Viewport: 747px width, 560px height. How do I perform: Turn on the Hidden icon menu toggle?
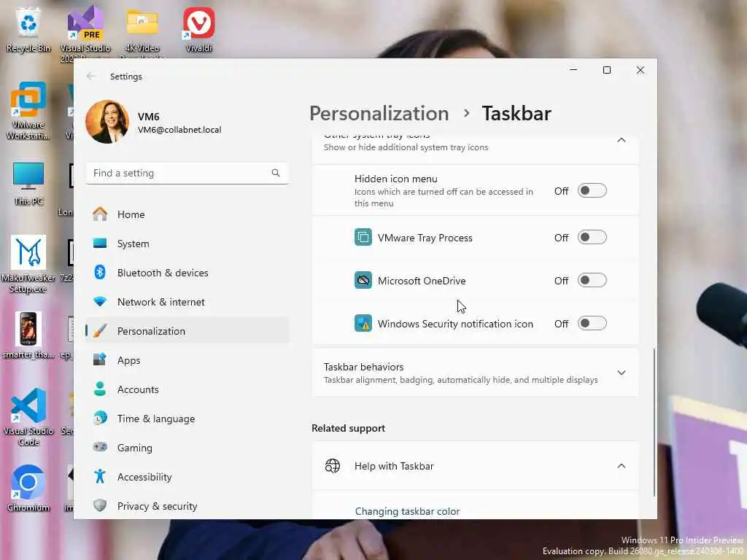[592, 190]
